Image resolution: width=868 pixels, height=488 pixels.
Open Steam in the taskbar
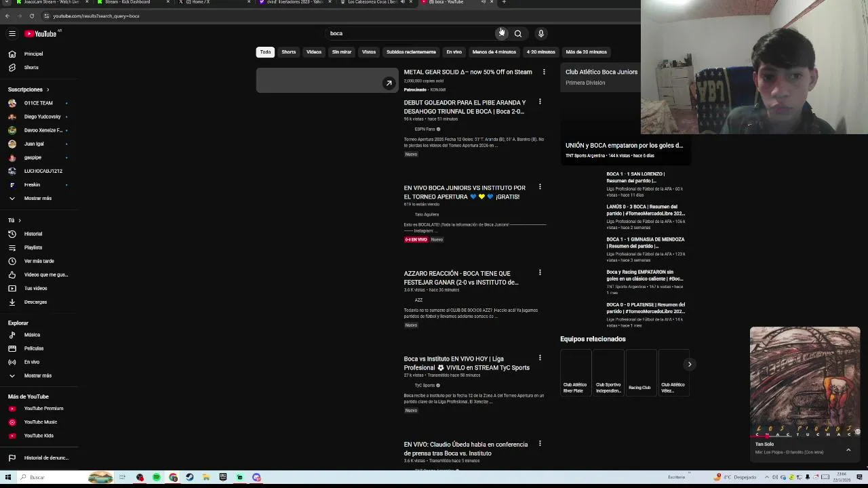tap(190, 477)
